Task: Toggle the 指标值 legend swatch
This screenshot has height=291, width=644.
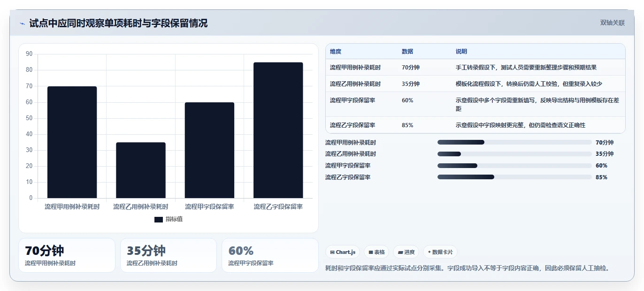Action: (159, 219)
